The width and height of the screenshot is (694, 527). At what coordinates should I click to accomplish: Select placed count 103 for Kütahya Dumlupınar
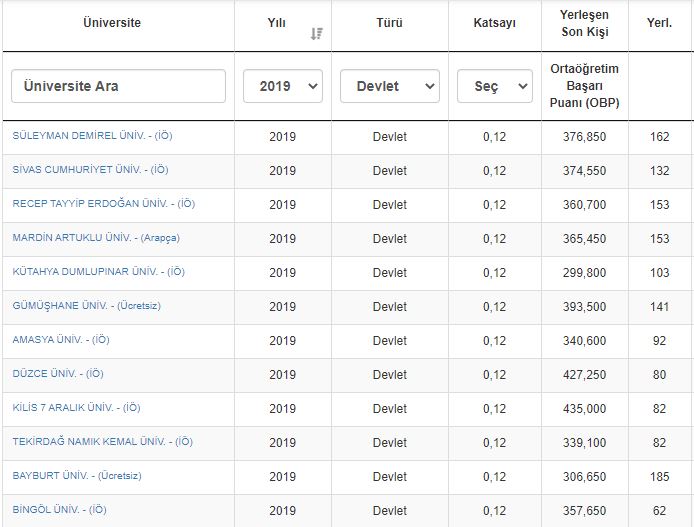click(x=659, y=273)
